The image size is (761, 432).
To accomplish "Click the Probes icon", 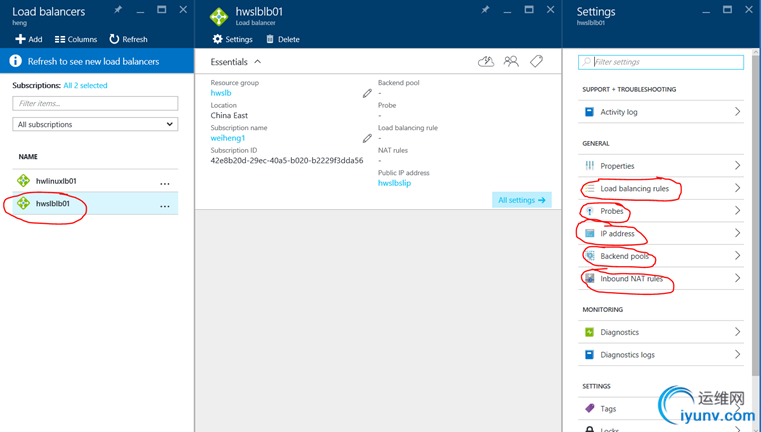I will pos(589,211).
